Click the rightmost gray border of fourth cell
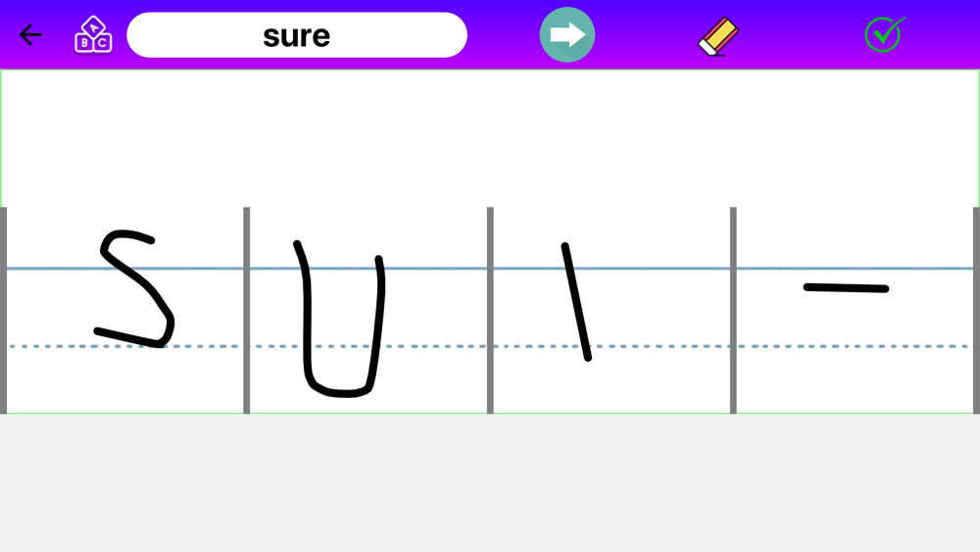The image size is (980, 552). (x=976, y=310)
